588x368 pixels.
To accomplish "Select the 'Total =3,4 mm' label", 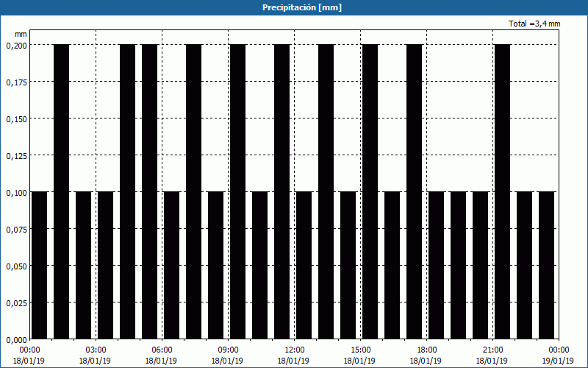I will (534, 24).
